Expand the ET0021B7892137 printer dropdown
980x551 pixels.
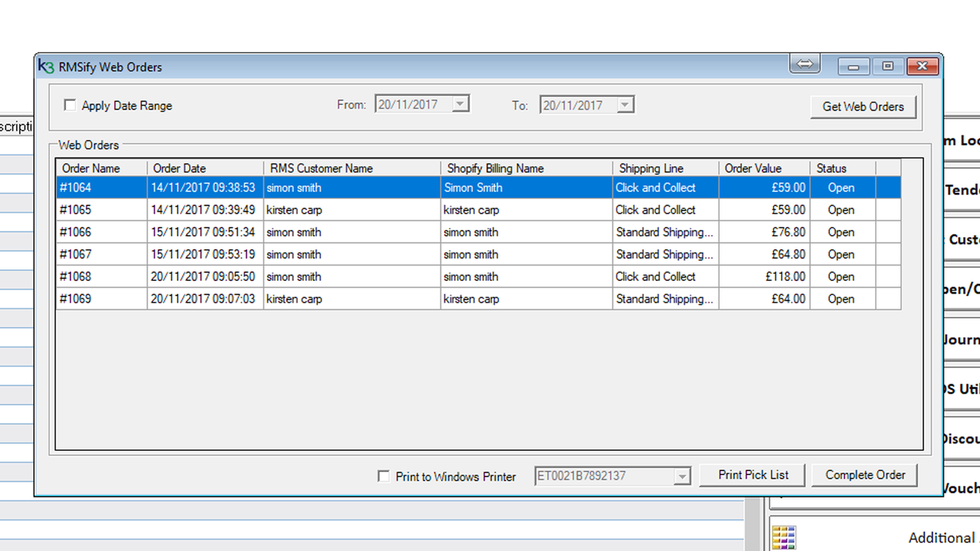682,477
